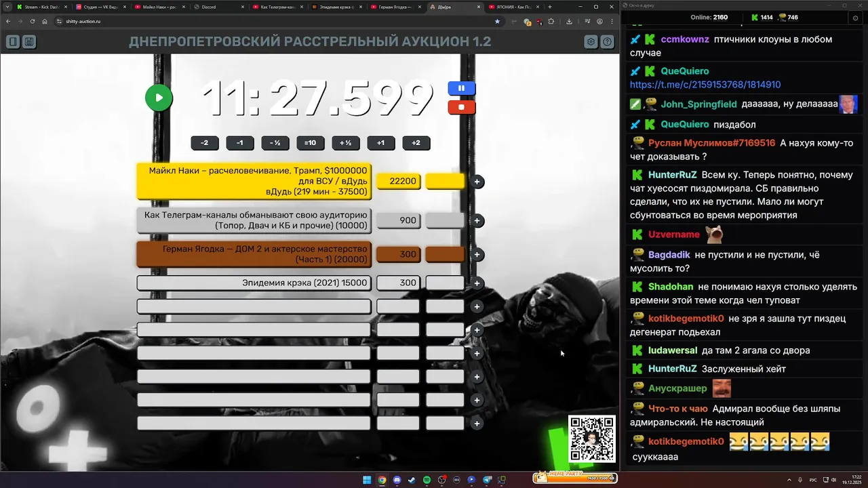This screenshot has height=488, width=868.
Task: Open Steam from the taskbar
Action: 412,480
